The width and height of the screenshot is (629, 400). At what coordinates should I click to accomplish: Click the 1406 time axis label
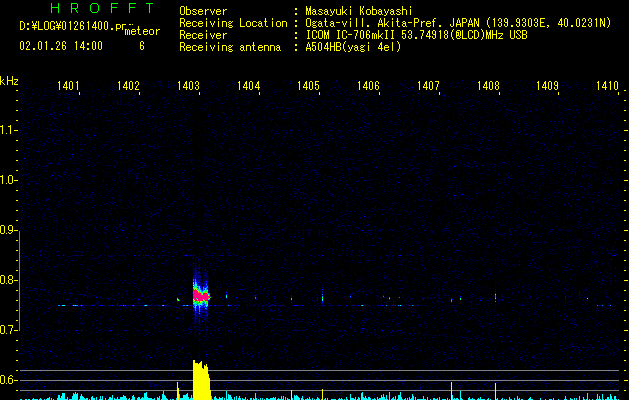click(368, 85)
